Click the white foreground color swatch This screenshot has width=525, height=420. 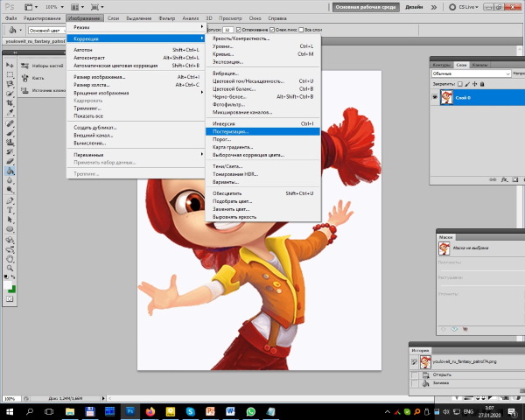point(7,285)
